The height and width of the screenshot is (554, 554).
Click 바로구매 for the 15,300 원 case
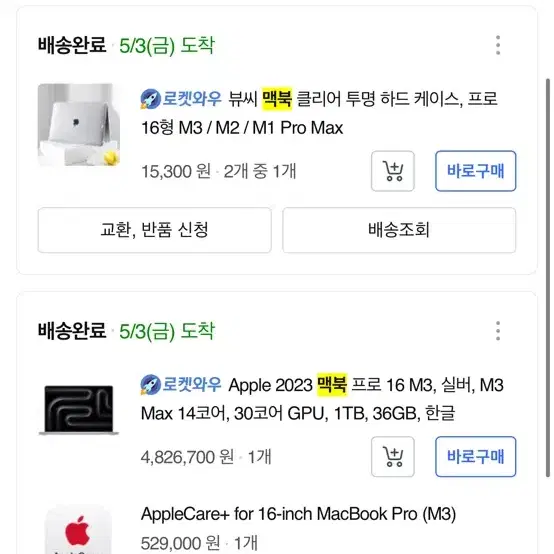coord(476,171)
